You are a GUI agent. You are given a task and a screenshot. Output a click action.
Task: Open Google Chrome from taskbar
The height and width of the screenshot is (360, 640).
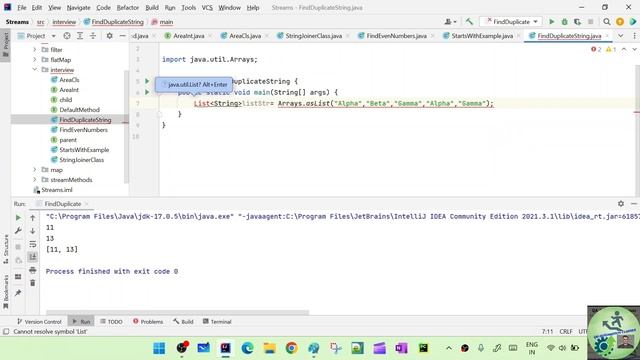point(291,348)
